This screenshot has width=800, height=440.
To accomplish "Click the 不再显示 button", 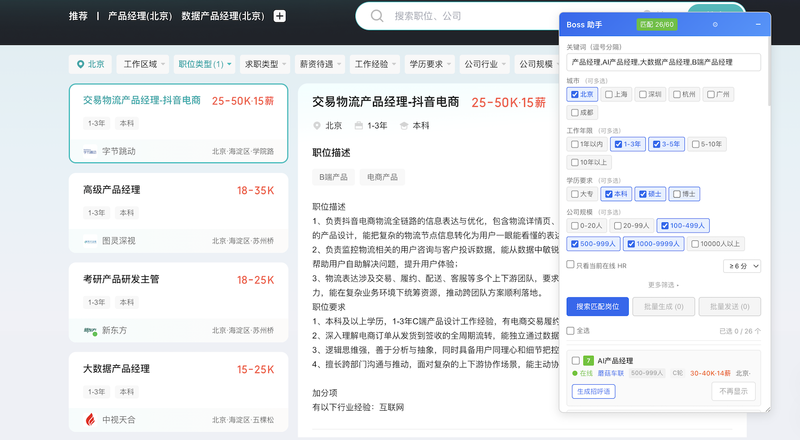I will [733, 392].
